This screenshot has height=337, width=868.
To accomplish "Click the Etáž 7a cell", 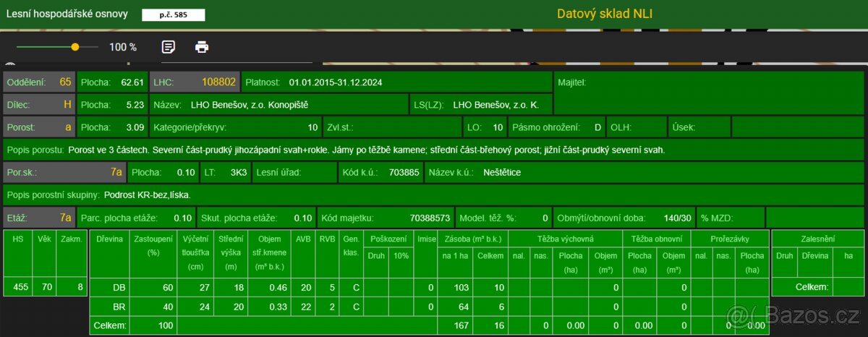I will (x=39, y=218).
